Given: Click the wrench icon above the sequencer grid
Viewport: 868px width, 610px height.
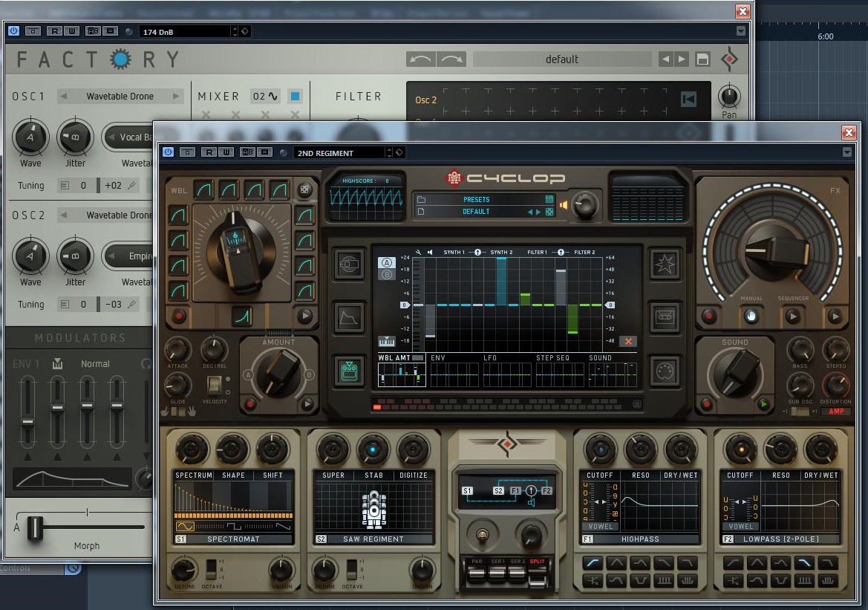Looking at the screenshot, I should 419,252.
